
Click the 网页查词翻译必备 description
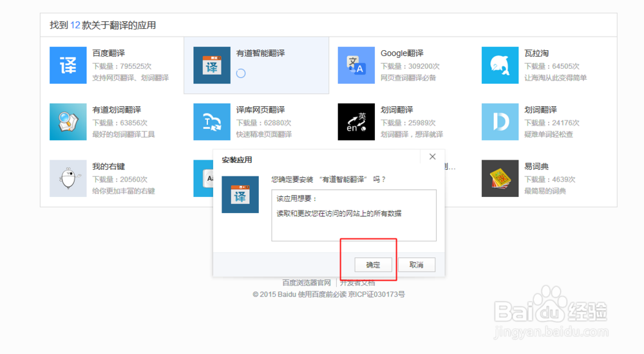tap(408, 78)
